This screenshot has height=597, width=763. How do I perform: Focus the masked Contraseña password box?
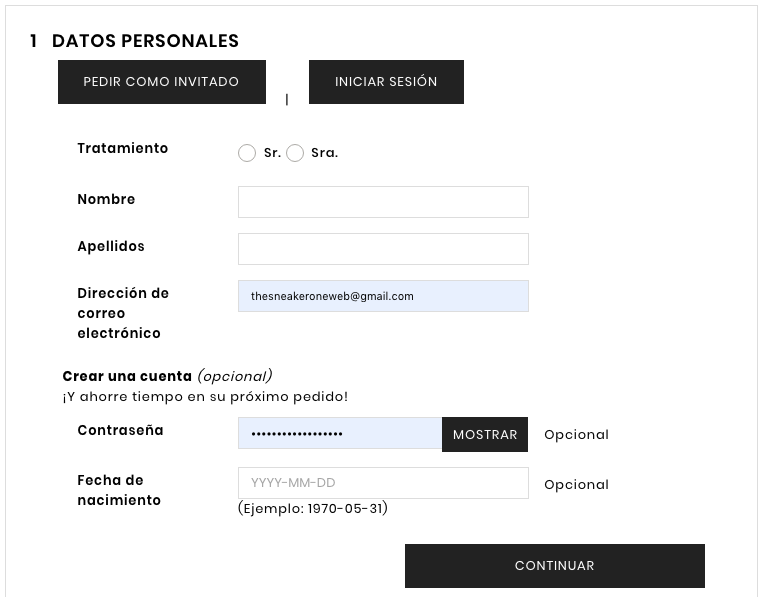[x=340, y=434]
